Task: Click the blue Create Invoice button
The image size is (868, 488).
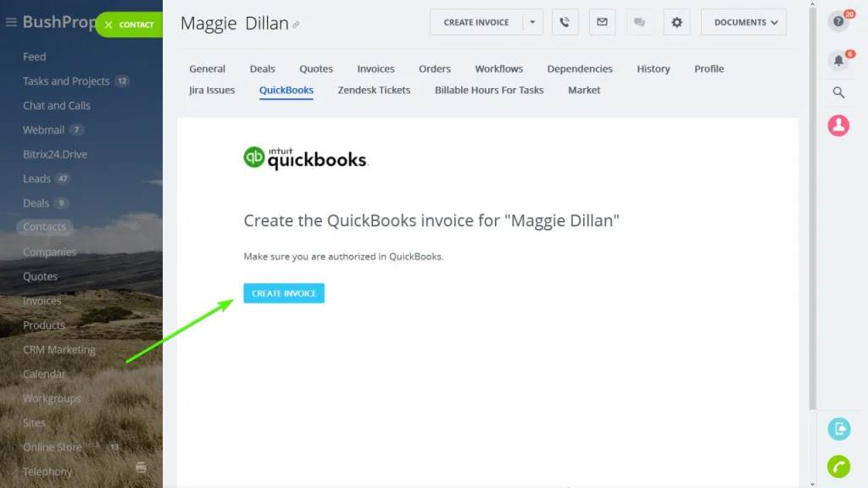Action: [284, 293]
